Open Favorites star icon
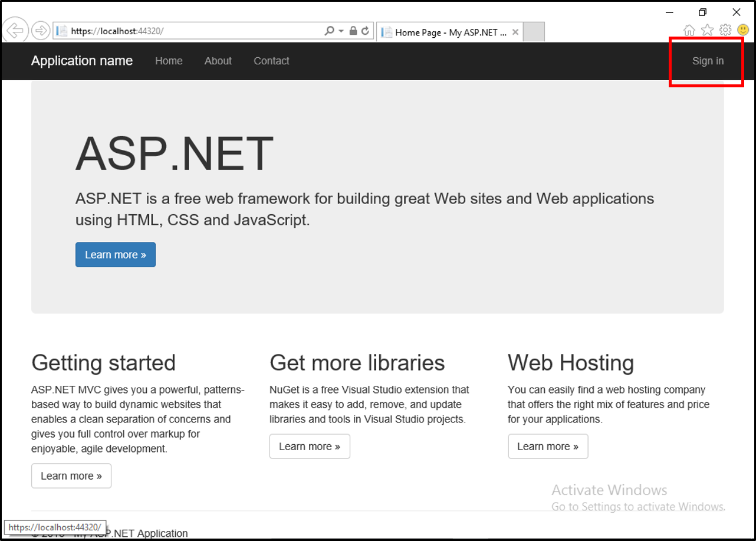Viewport: 756px width, 541px height. [x=707, y=29]
